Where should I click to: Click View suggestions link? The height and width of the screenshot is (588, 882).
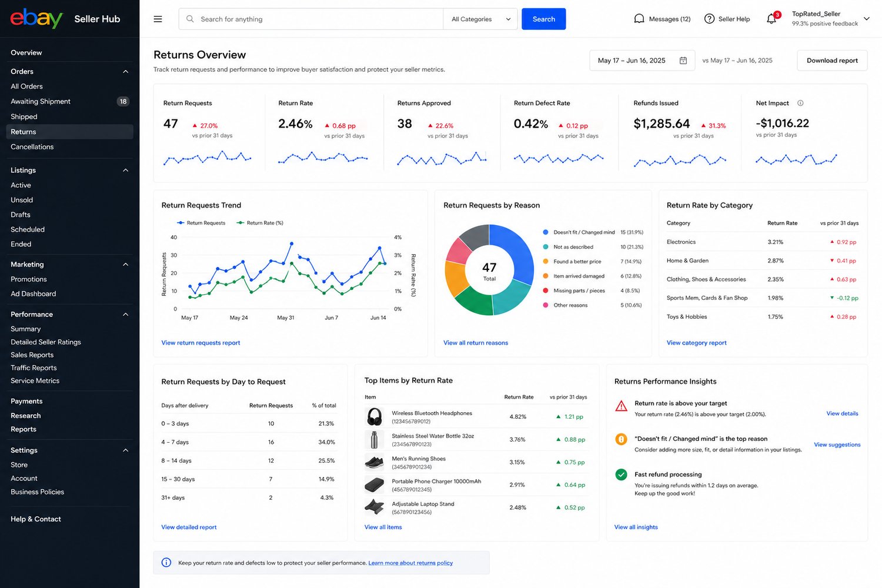click(x=837, y=445)
